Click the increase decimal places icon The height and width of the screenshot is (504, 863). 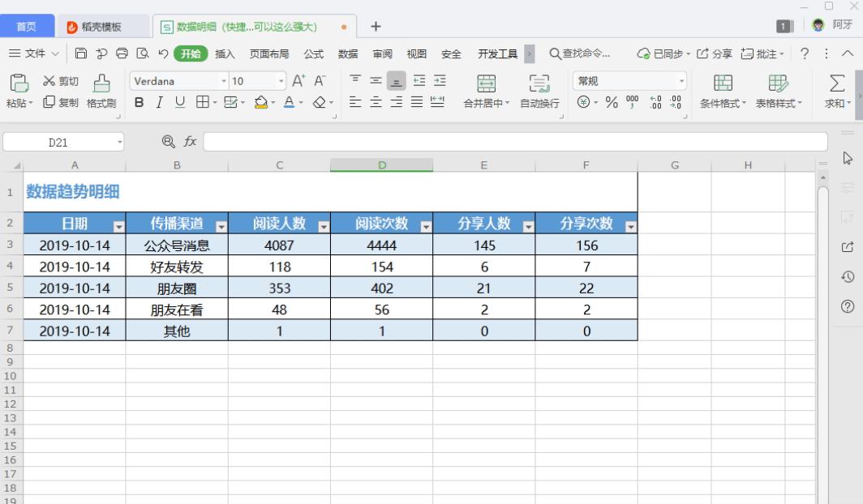click(x=655, y=102)
